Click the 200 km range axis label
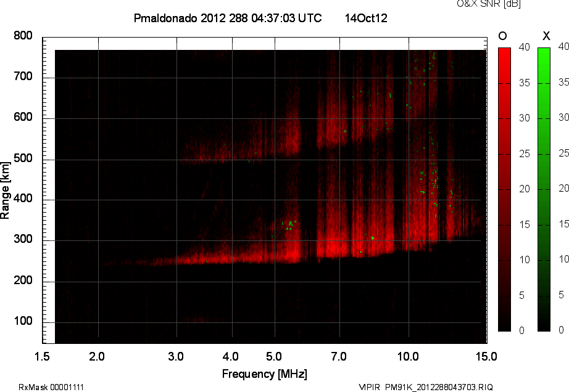 click(x=23, y=280)
